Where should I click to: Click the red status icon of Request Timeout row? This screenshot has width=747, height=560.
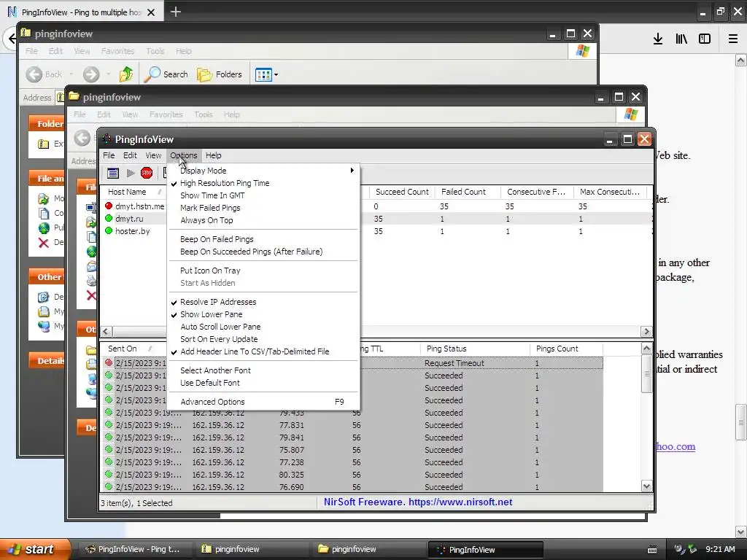coord(109,363)
